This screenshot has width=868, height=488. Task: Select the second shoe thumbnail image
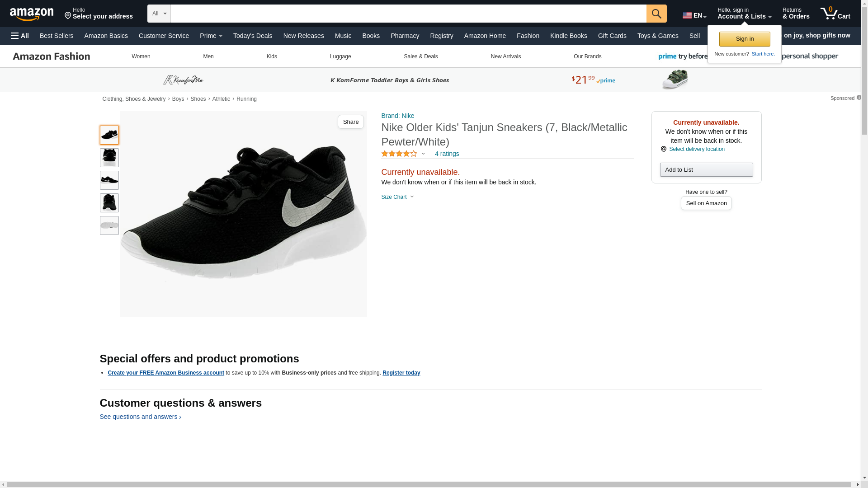[109, 158]
